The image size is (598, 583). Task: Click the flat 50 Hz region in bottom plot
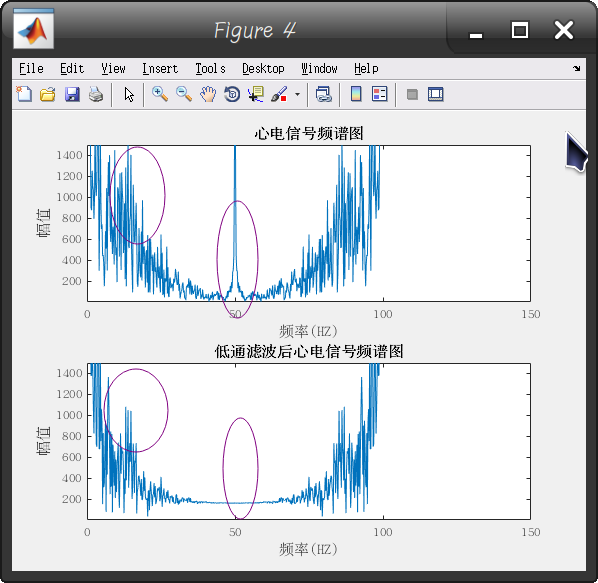235,503
